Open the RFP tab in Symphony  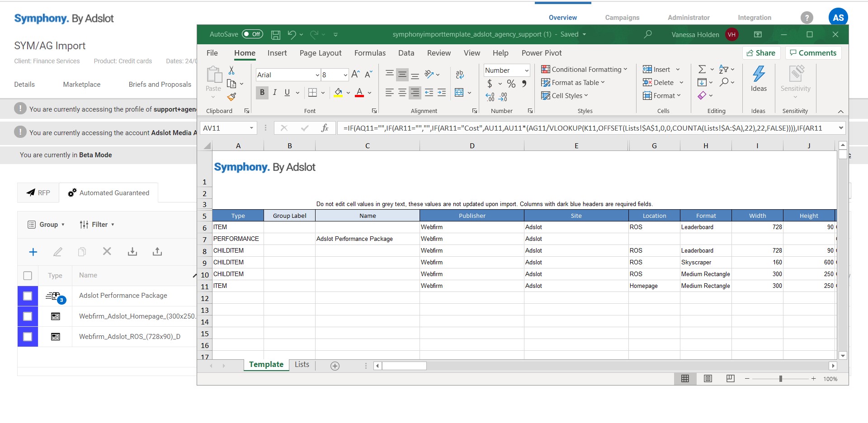(x=38, y=193)
